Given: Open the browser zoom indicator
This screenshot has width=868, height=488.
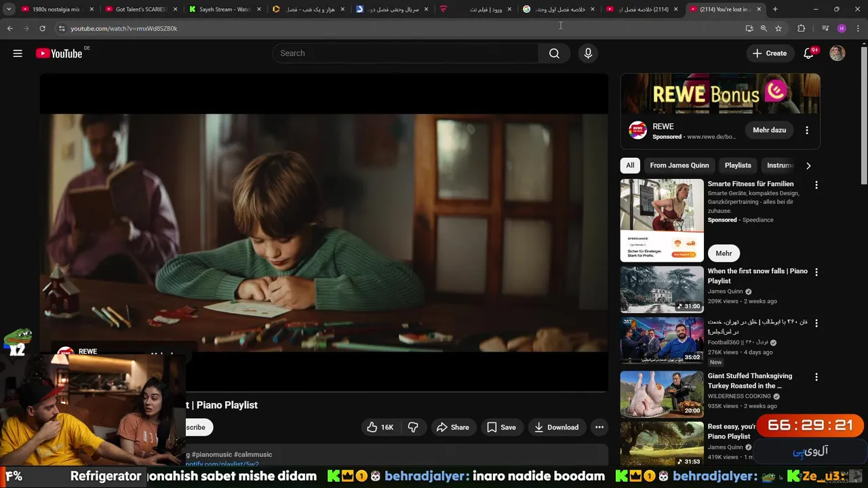Looking at the screenshot, I should [x=764, y=28].
